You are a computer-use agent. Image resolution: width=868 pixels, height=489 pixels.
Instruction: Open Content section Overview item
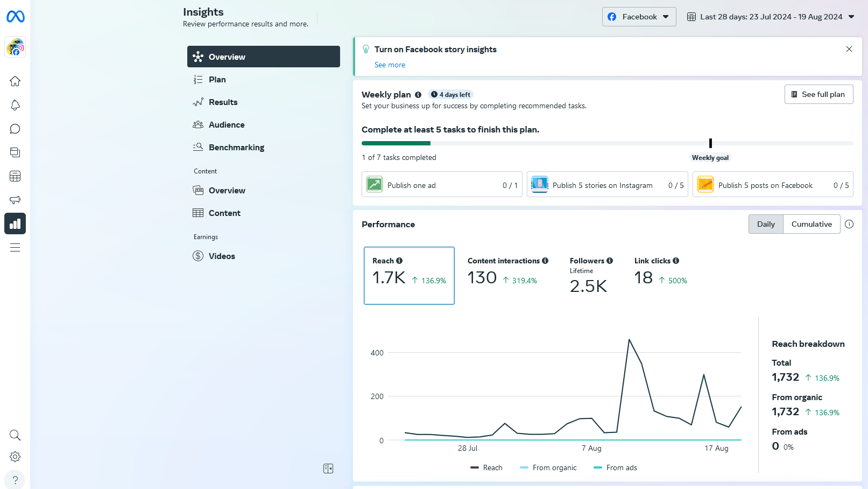[264, 190]
